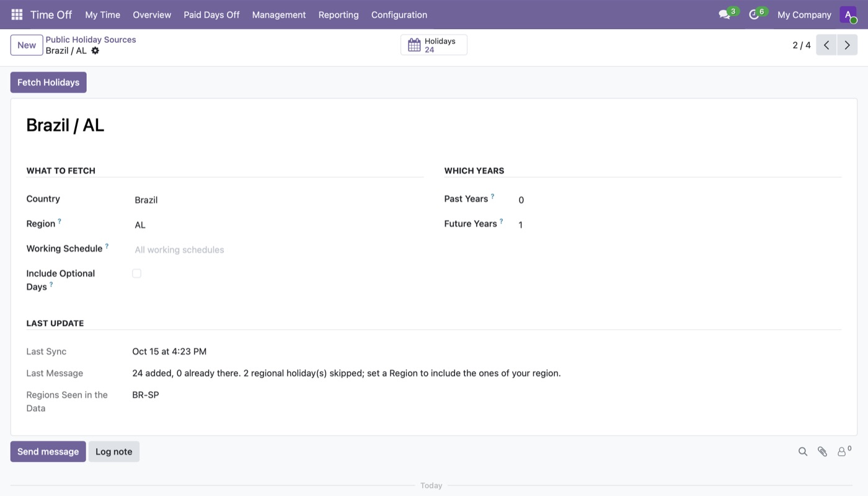Click the Fetch Holidays button
The width and height of the screenshot is (868, 496).
click(48, 82)
